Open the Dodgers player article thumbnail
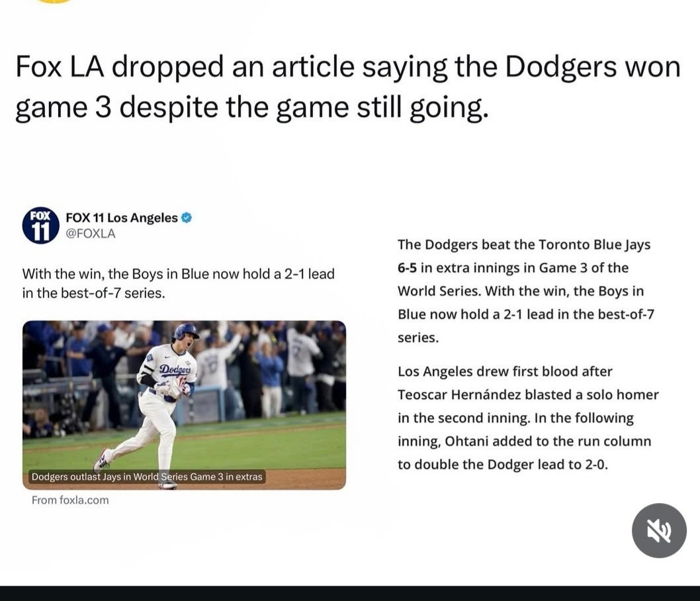The height and width of the screenshot is (601, 700). click(184, 397)
